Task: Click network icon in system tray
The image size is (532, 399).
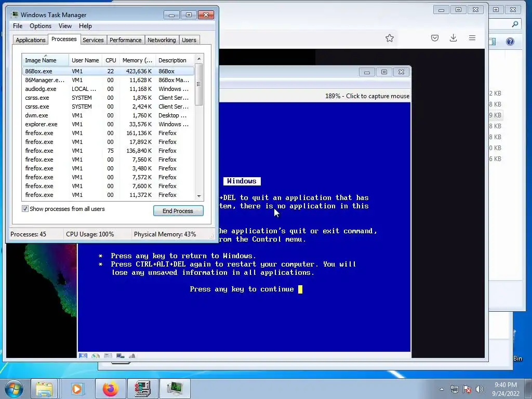Action: click(454, 389)
